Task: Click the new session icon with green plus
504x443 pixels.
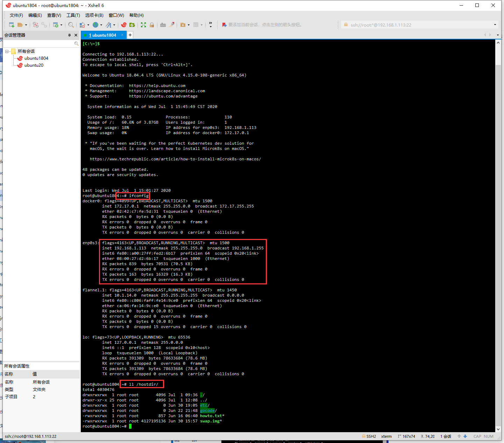Action: 11,24
